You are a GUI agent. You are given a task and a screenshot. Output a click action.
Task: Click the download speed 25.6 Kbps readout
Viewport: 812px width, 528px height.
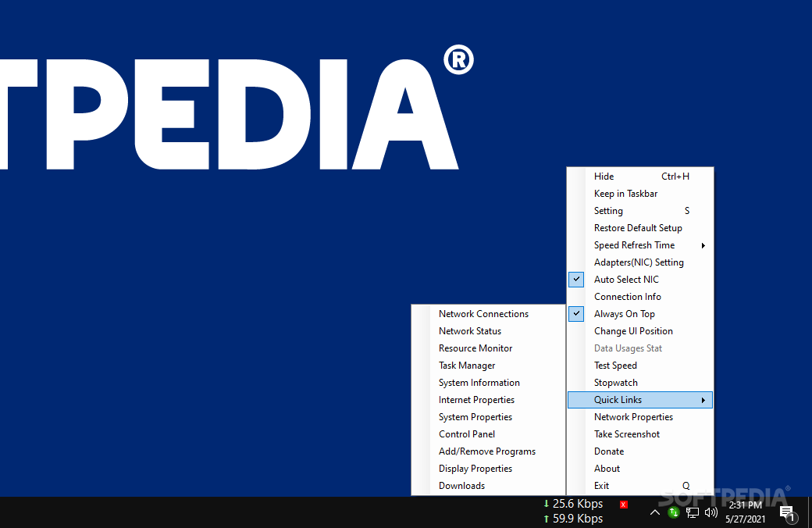[x=573, y=504]
